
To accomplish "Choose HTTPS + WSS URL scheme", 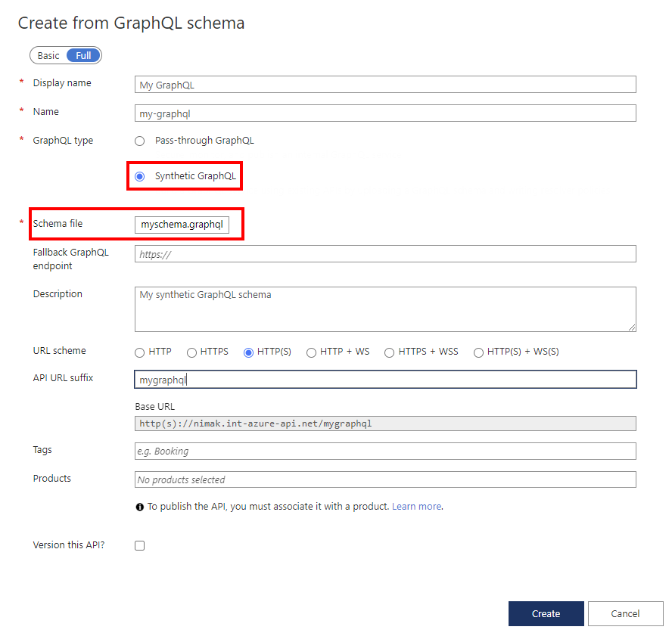I will [388, 352].
